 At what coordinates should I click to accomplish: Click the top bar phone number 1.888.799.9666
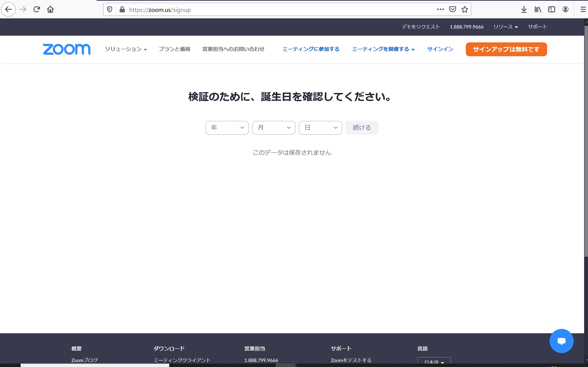(x=467, y=27)
